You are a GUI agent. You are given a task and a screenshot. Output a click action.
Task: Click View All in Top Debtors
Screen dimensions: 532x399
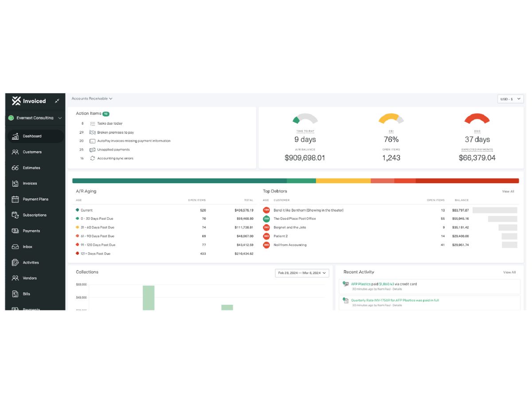click(508, 192)
